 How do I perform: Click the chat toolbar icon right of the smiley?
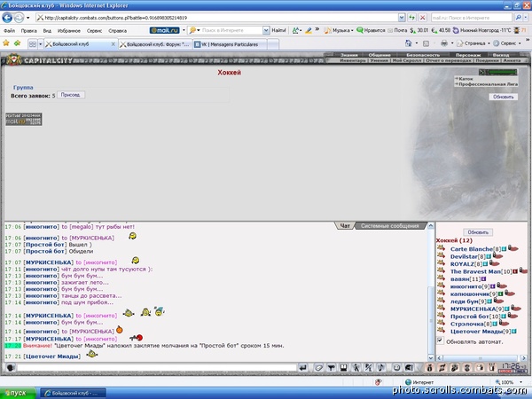(x=409, y=367)
